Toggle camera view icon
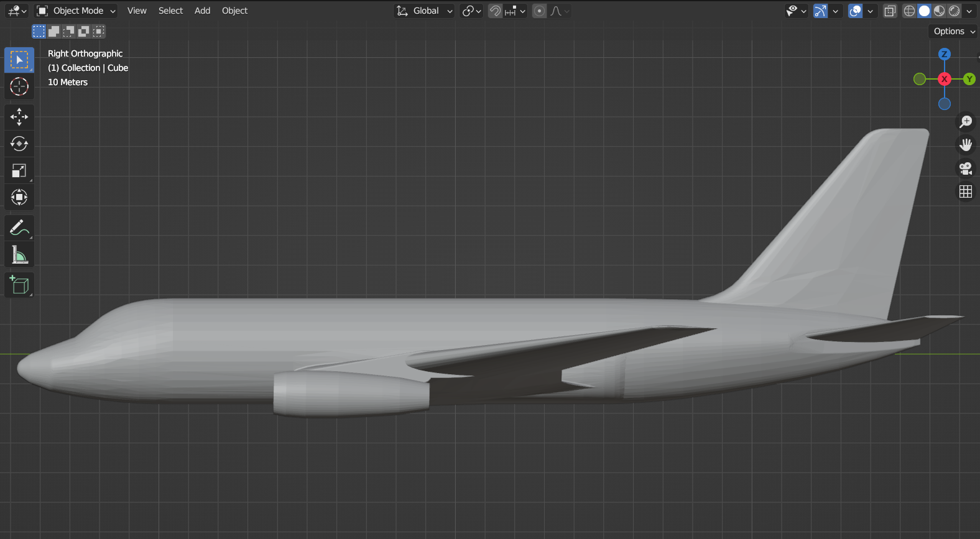The width and height of the screenshot is (980, 539). 965,168
